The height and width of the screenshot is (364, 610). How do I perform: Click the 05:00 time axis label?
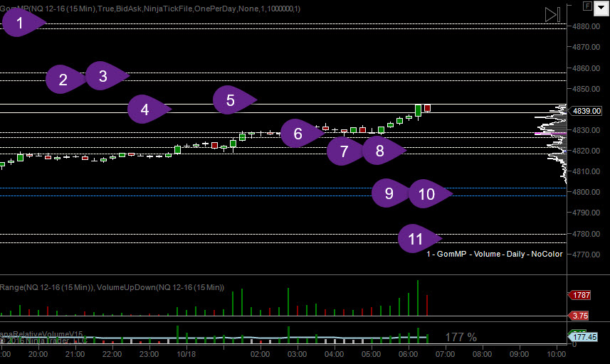371,354
